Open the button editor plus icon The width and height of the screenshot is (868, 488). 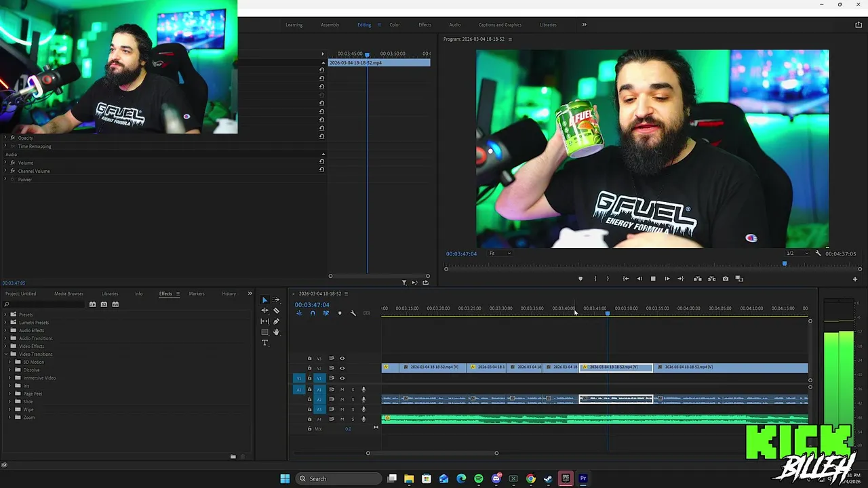pos(854,279)
